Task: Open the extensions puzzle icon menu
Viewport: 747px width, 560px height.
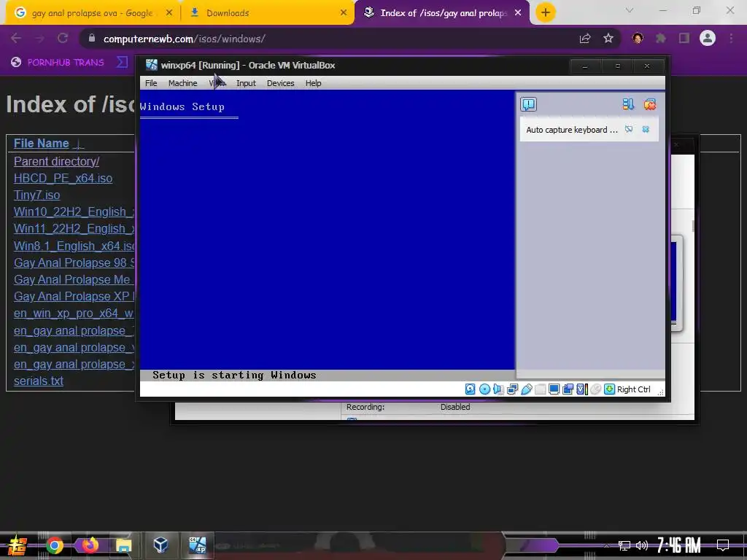Action: point(661,38)
